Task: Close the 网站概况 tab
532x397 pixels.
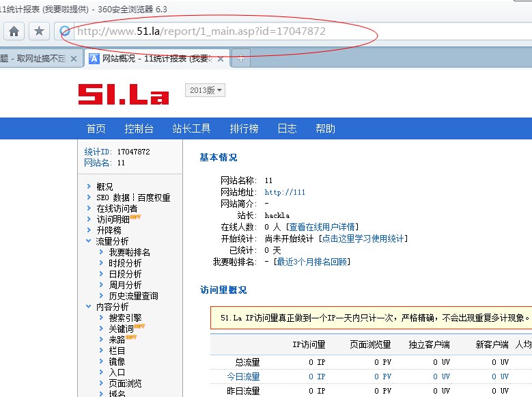Action: click(x=221, y=59)
